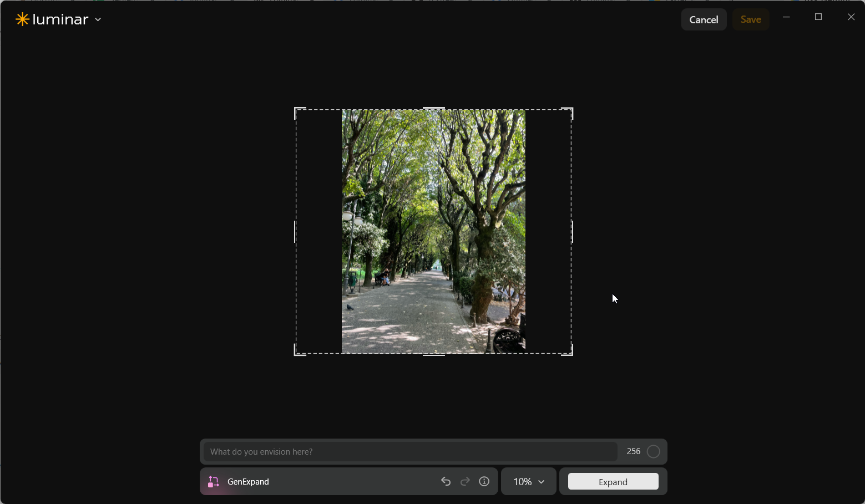Click the right edge crop handle
865x504 pixels.
[572, 232]
